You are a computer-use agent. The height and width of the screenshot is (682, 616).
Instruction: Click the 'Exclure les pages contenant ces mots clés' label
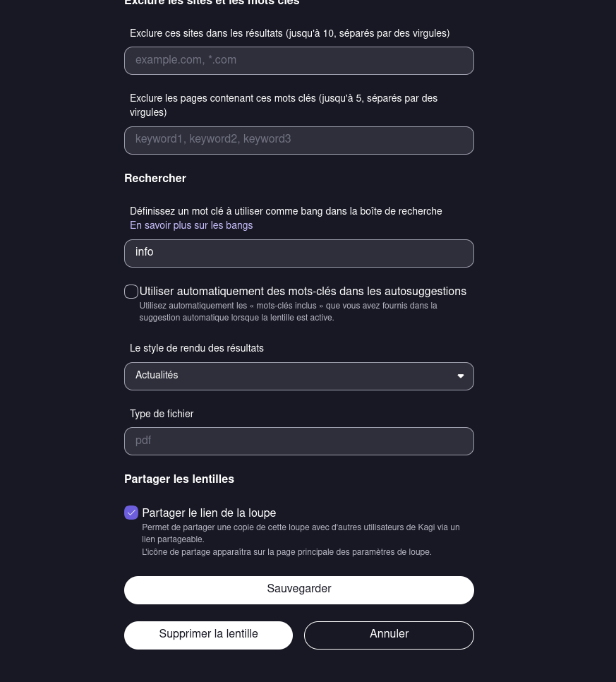(283, 99)
